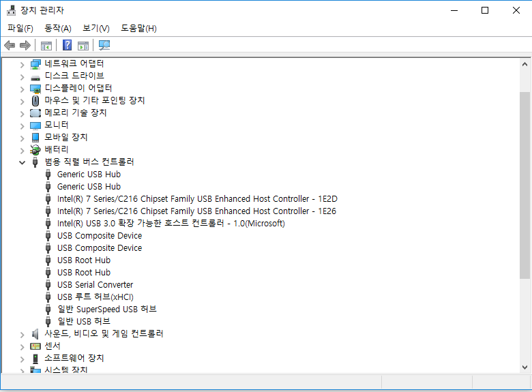
Task: Expand 마우스 및 기타 포인팅 장치 node
Action: (22, 102)
